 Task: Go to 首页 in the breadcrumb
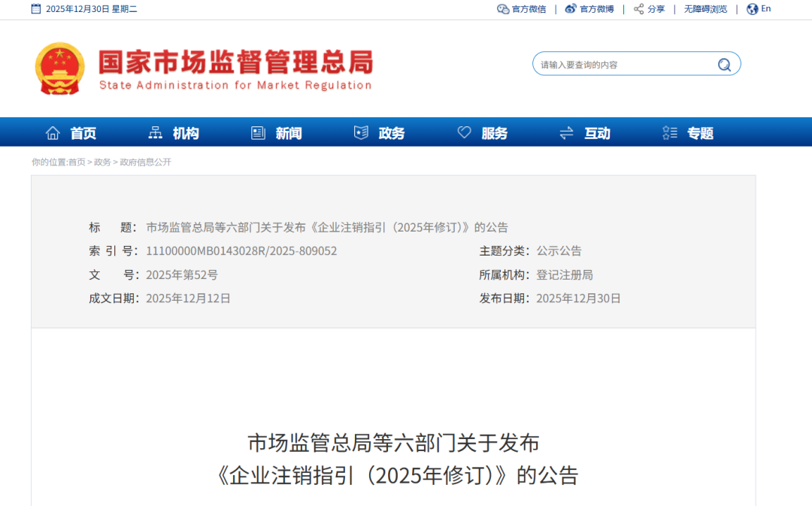point(77,162)
